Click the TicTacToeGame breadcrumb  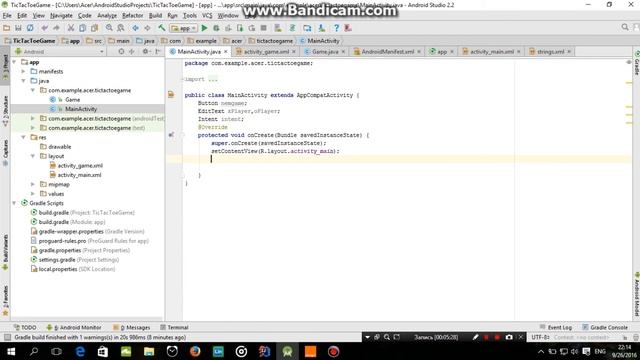click(x=30, y=41)
